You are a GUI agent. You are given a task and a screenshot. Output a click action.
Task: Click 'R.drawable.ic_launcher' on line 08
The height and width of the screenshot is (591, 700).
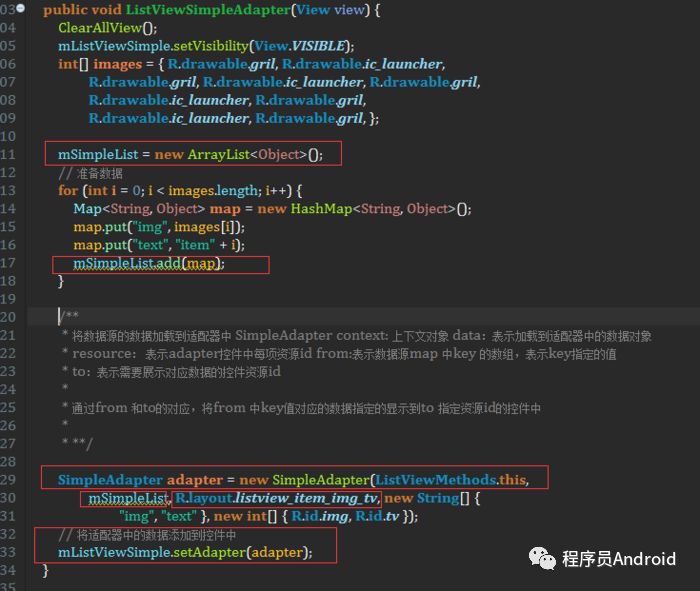coord(169,100)
